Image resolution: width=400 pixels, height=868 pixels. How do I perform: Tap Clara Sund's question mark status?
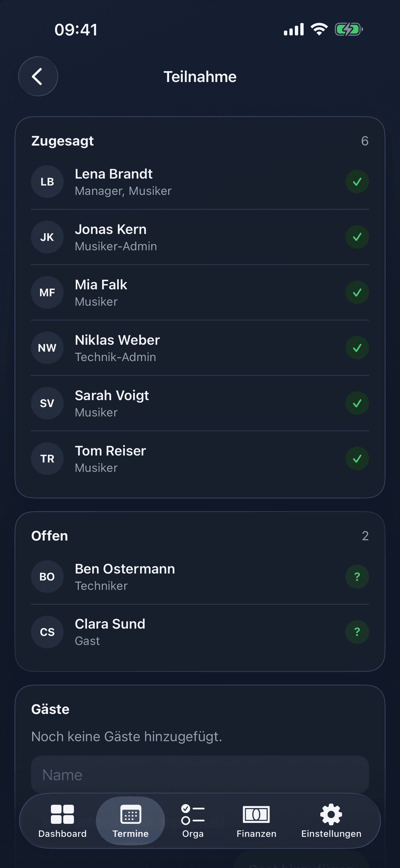[357, 632]
